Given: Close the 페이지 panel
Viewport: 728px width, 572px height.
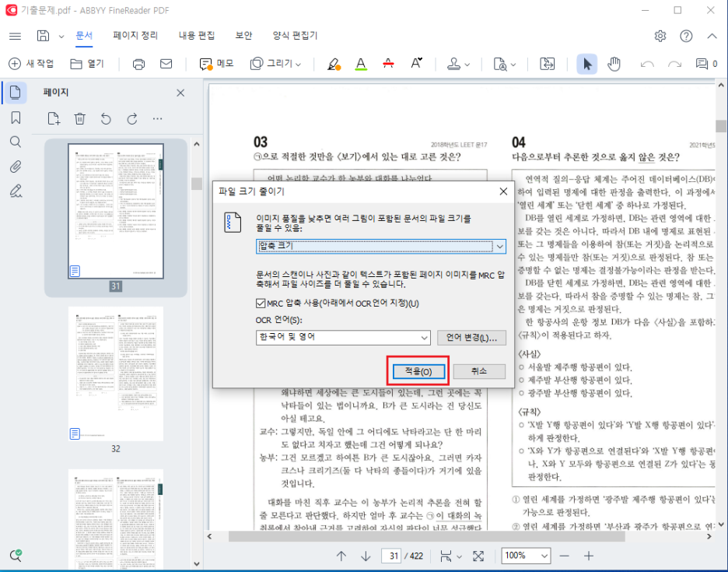Looking at the screenshot, I should pyautogui.click(x=180, y=93).
